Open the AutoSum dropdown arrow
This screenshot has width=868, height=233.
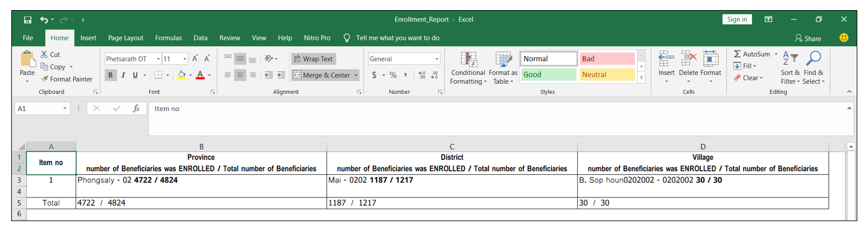(x=776, y=54)
